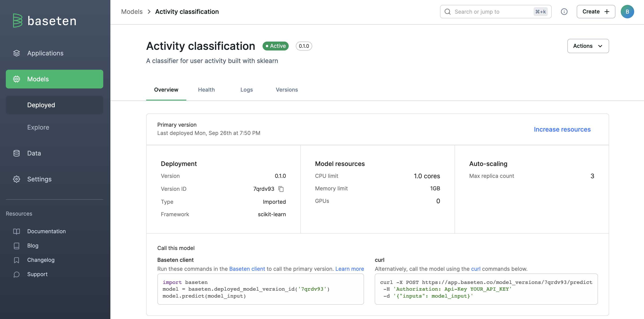Open Settings via its gear icon
This screenshot has width=644, height=319.
click(17, 179)
